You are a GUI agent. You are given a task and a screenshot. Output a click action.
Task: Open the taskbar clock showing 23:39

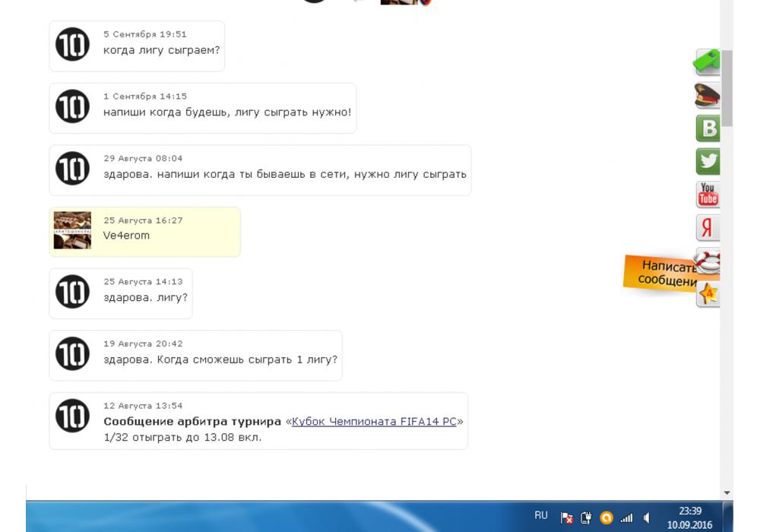(690, 518)
